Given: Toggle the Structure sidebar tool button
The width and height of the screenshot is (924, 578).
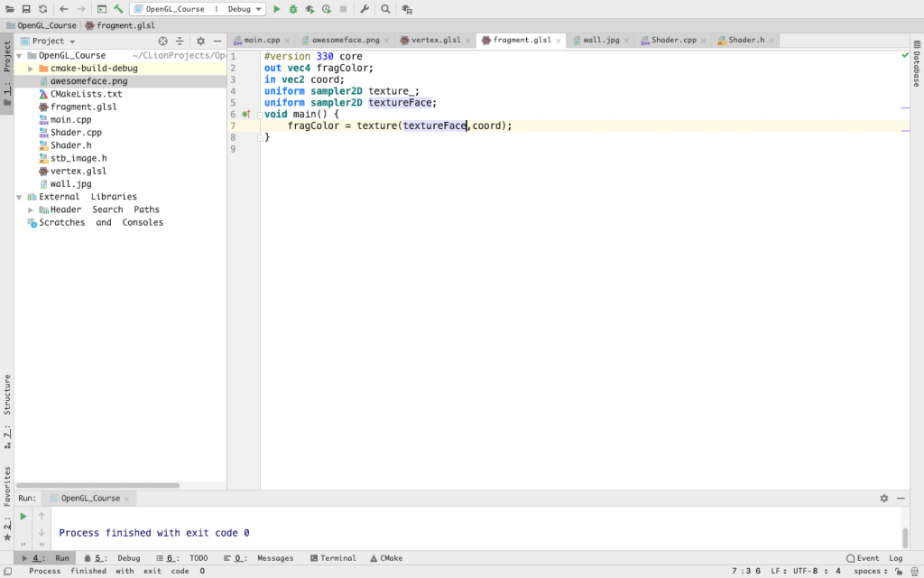Looking at the screenshot, I should point(7,411).
